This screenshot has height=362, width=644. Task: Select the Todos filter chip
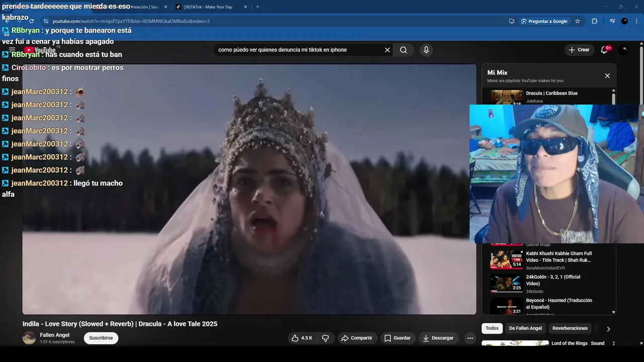tap(492, 328)
